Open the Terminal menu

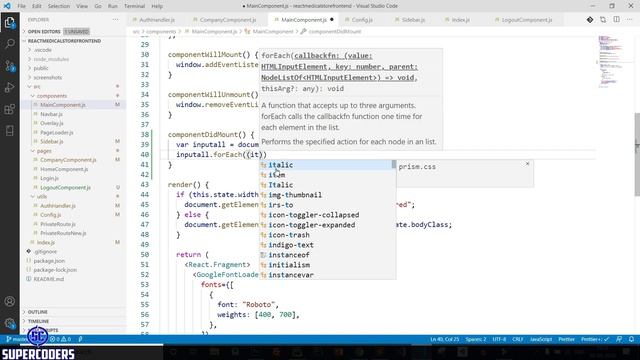tap(134, 6)
